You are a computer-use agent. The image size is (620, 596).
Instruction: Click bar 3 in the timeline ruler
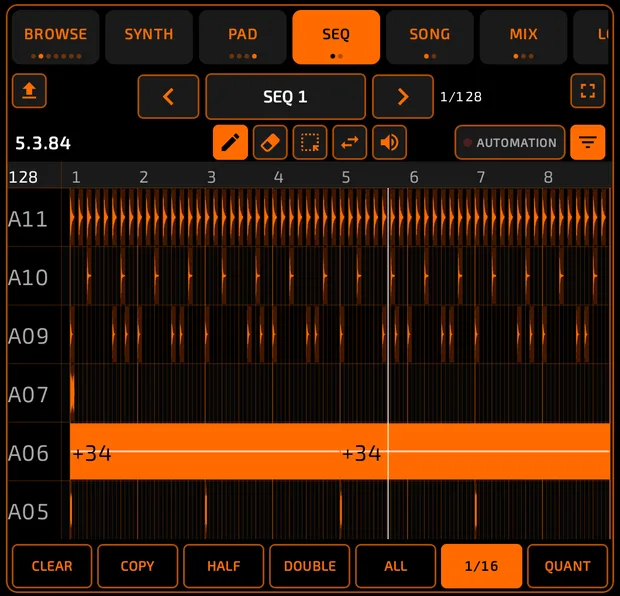(x=211, y=177)
